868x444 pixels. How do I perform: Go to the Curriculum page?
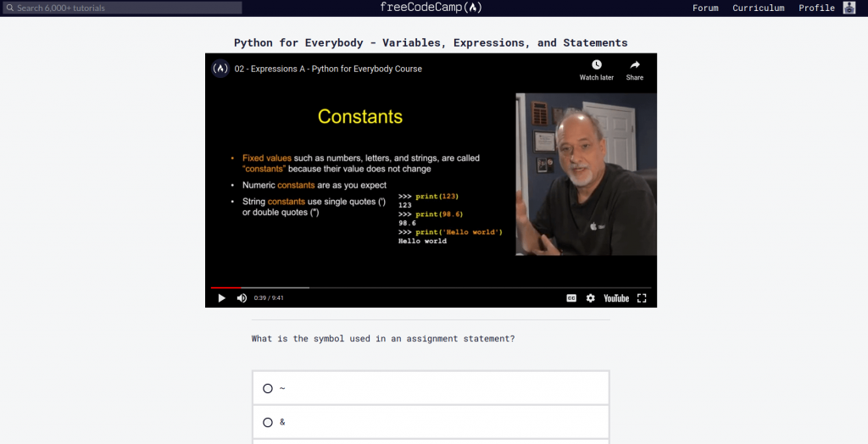[x=759, y=8]
